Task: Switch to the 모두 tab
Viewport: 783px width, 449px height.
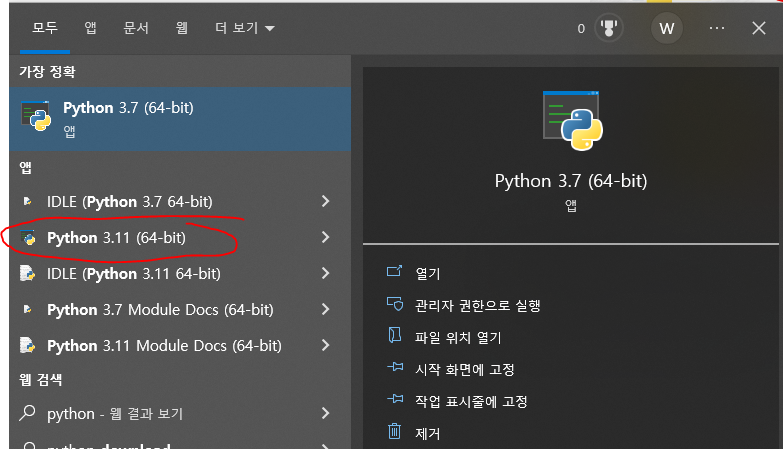Action: pyautogui.click(x=45, y=28)
